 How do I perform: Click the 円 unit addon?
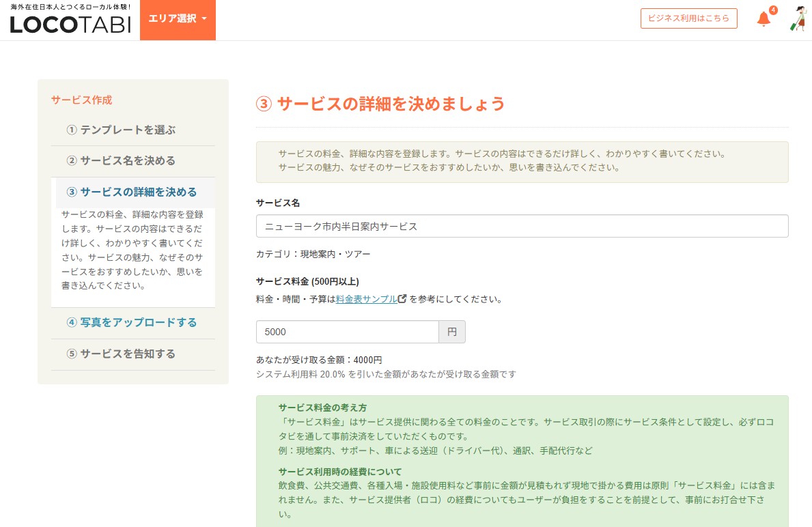click(452, 332)
